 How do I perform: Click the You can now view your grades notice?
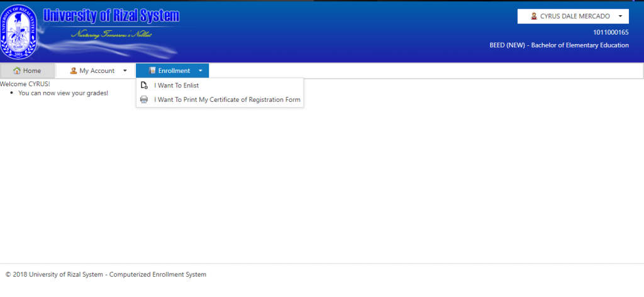click(x=64, y=93)
